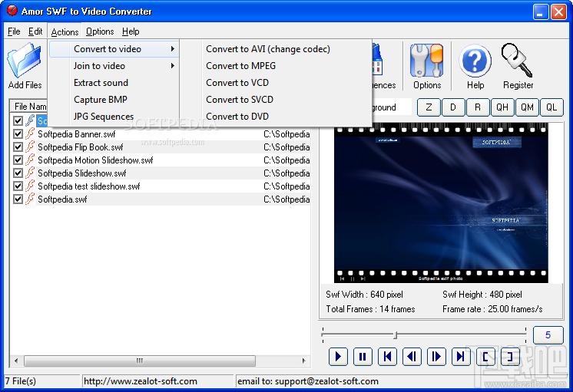Click the File Name column header
Image resolution: width=573 pixels, height=392 pixels.
[x=29, y=107]
